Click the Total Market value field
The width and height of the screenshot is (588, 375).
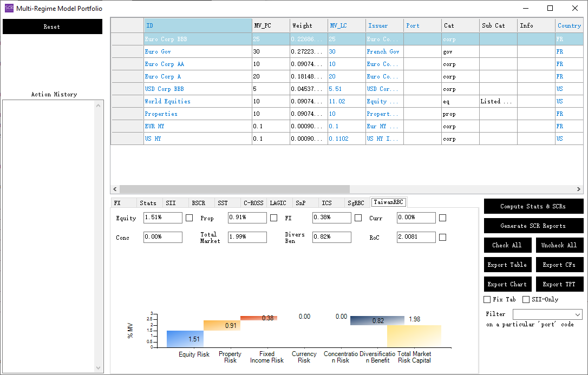[x=247, y=238]
